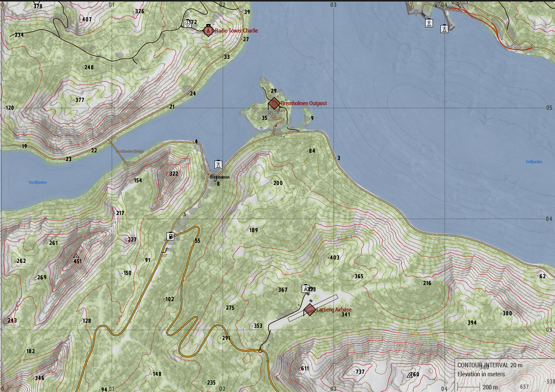Screen dimensions: 555x392
Task: Click the right lighthouse icon by the pier
Action: (x=444, y=29)
